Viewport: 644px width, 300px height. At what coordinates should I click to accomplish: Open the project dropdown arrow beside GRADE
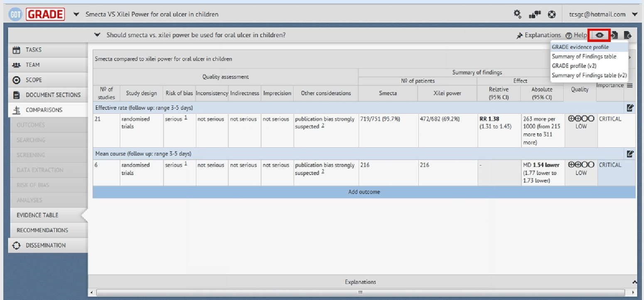pos(76,15)
